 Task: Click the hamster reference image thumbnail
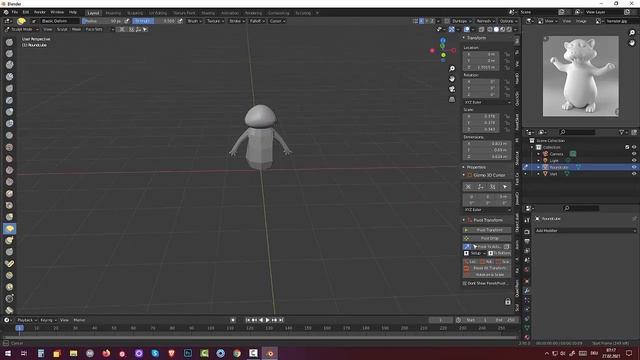point(580,76)
